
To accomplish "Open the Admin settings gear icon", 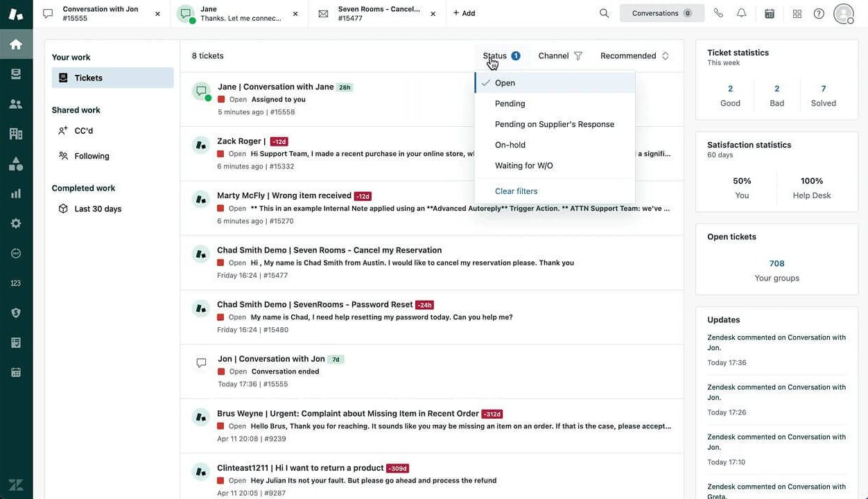I will (15, 222).
